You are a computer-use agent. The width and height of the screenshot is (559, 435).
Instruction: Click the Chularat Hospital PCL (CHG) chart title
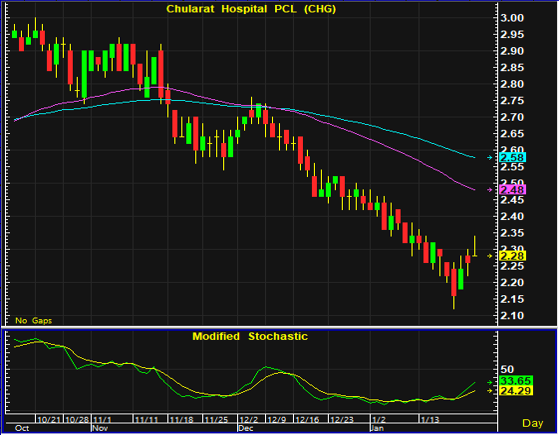(x=251, y=9)
